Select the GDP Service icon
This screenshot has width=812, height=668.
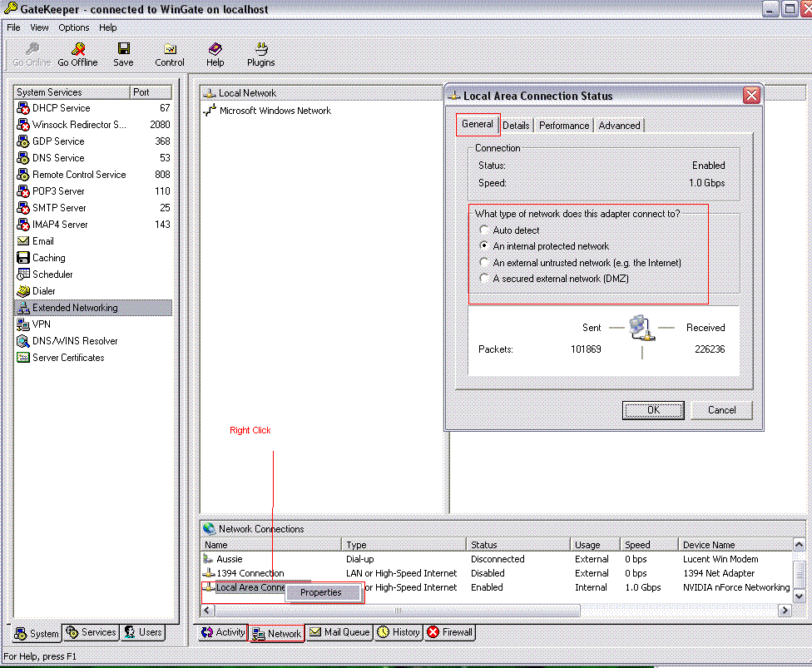(22, 141)
